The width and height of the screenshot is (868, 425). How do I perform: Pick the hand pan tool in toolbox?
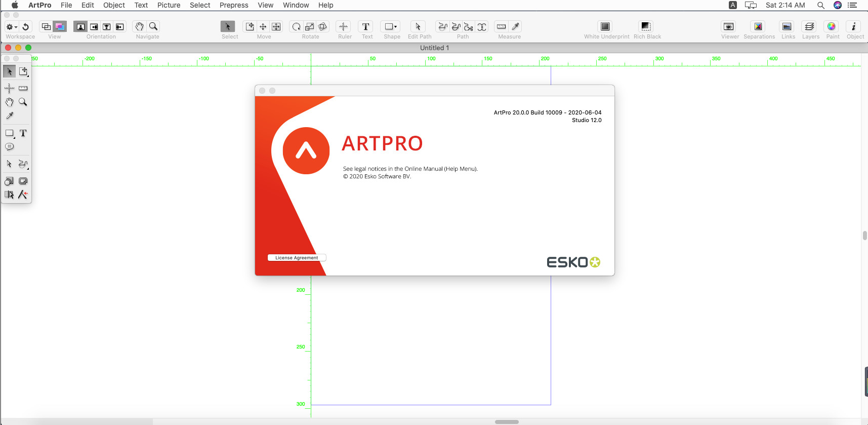(x=9, y=102)
